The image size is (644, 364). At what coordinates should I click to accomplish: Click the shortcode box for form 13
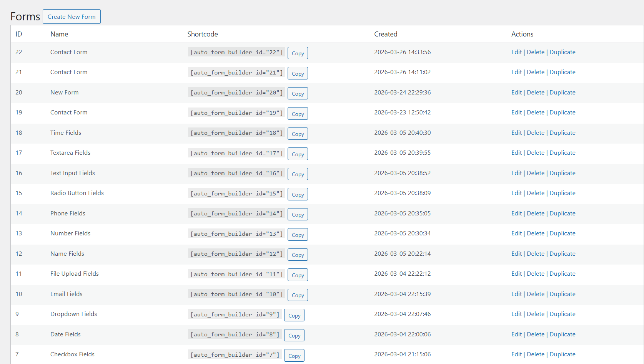[236, 234]
